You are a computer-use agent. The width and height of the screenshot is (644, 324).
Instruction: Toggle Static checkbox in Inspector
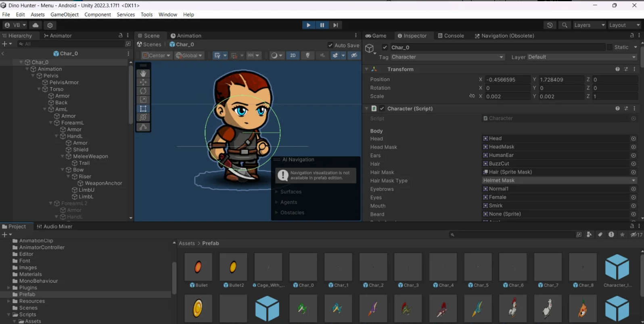[609, 47]
